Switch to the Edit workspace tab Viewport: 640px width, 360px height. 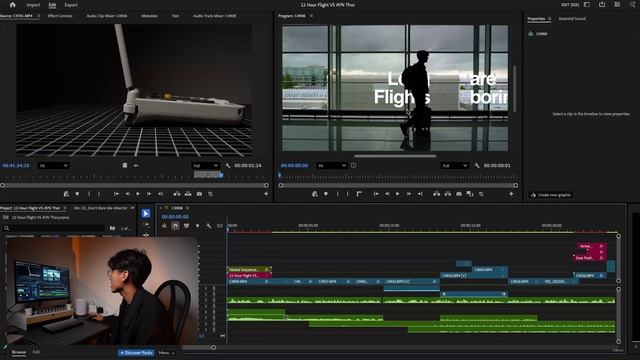(52, 5)
